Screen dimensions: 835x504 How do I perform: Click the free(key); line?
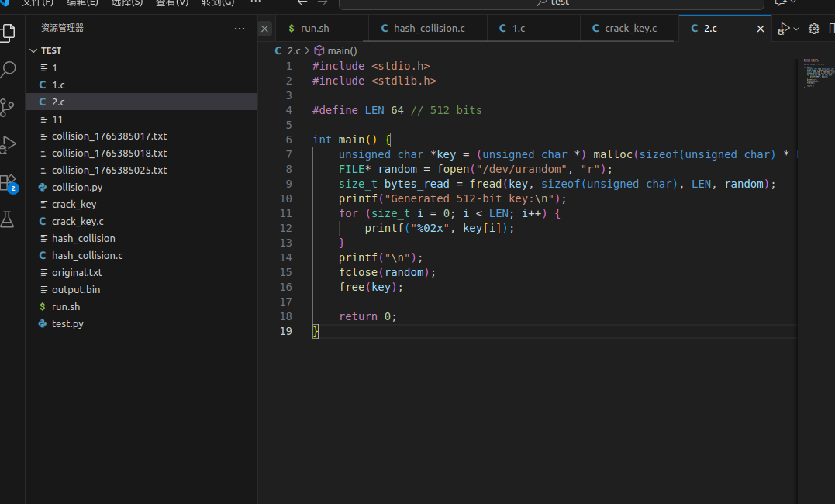click(x=371, y=287)
